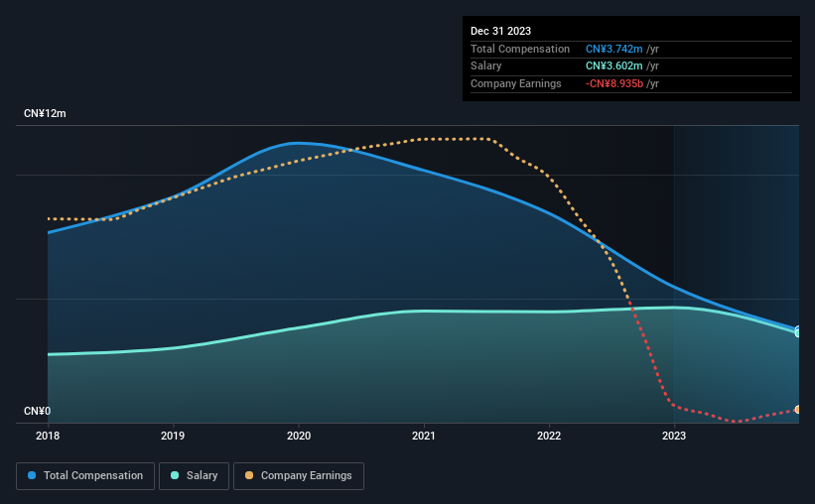Click the CN¥3.602m salary value
This screenshot has height=504, width=815.
click(613, 66)
